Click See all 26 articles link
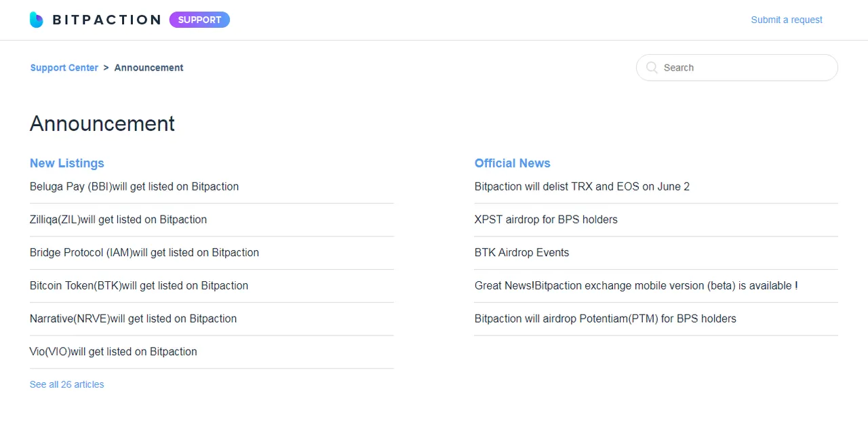 (67, 384)
